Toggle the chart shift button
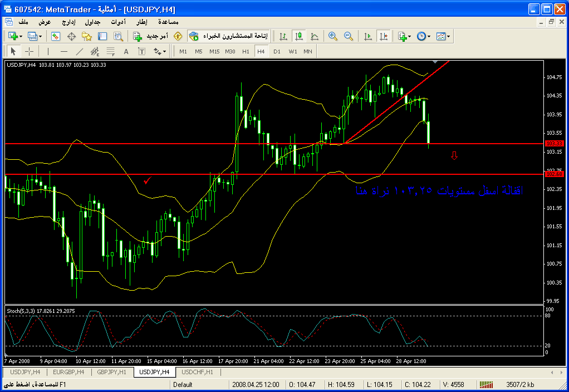The image size is (569, 392). (383, 36)
